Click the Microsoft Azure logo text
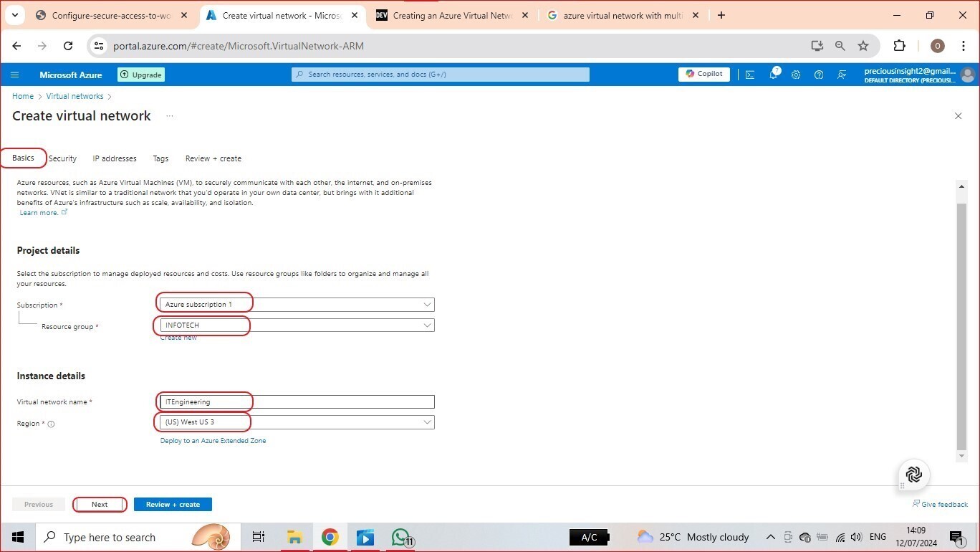 (x=71, y=75)
